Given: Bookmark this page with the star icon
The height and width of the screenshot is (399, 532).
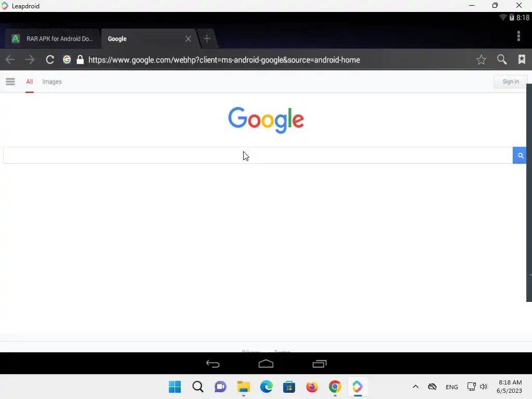Looking at the screenshot, I should [x=481, y=60].
